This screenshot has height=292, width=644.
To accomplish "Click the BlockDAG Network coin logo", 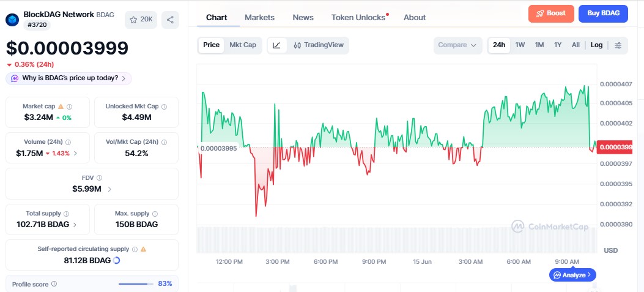I will (x=12, y=20).
